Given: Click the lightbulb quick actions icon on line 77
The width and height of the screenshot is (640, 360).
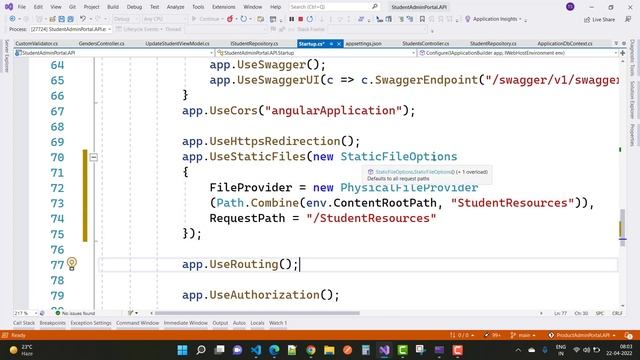Looking at the screenshot, I should point(72,264).
